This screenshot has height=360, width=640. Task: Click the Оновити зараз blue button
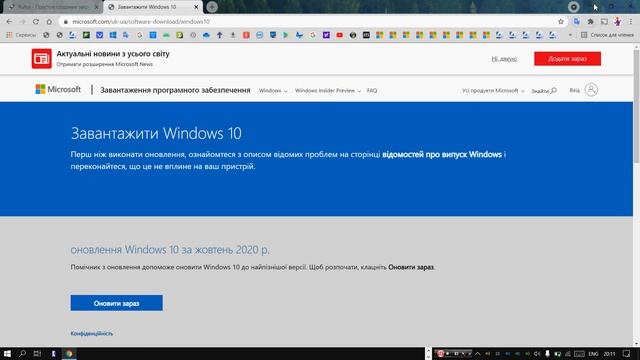tap(116, 303)
